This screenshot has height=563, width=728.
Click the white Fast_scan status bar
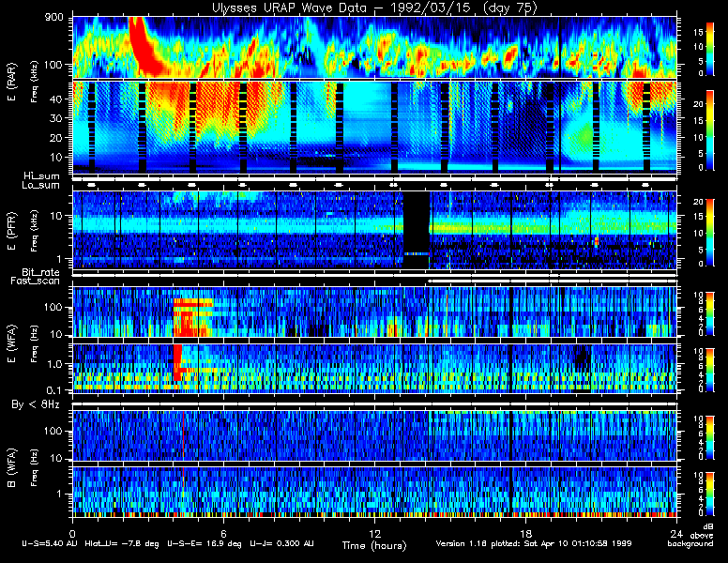552,281
